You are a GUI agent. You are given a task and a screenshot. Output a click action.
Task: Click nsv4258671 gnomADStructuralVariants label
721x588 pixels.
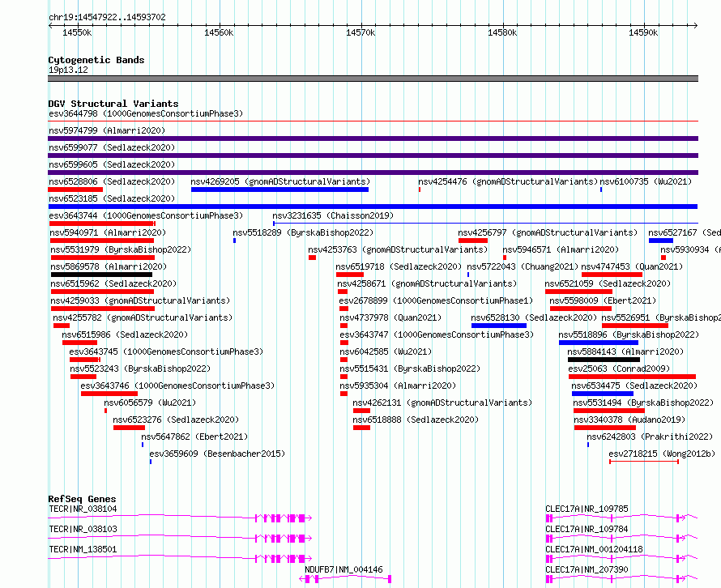427,283
